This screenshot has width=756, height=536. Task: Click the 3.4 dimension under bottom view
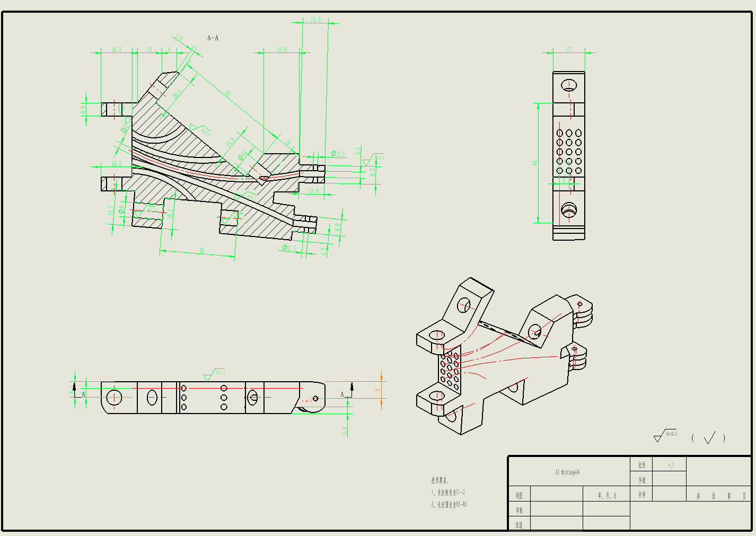pyautogui.click(x=345, y=431)
